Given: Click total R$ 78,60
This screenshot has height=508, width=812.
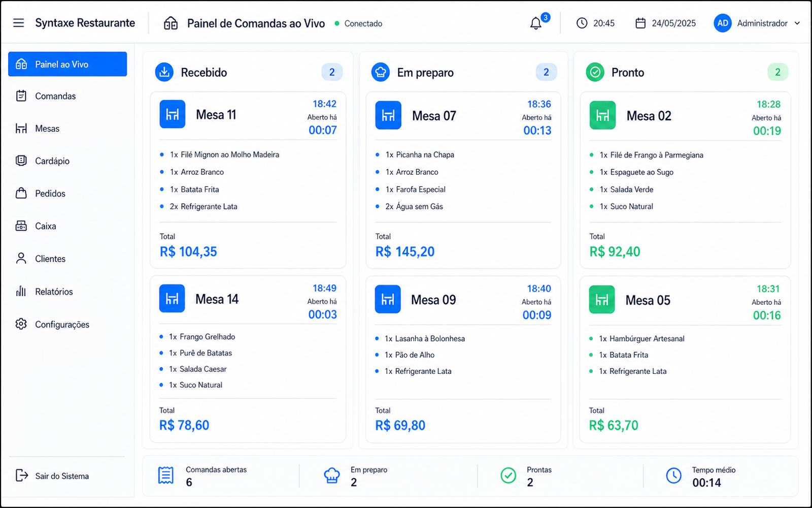Looking at the screenshot, I should (184, 425).
